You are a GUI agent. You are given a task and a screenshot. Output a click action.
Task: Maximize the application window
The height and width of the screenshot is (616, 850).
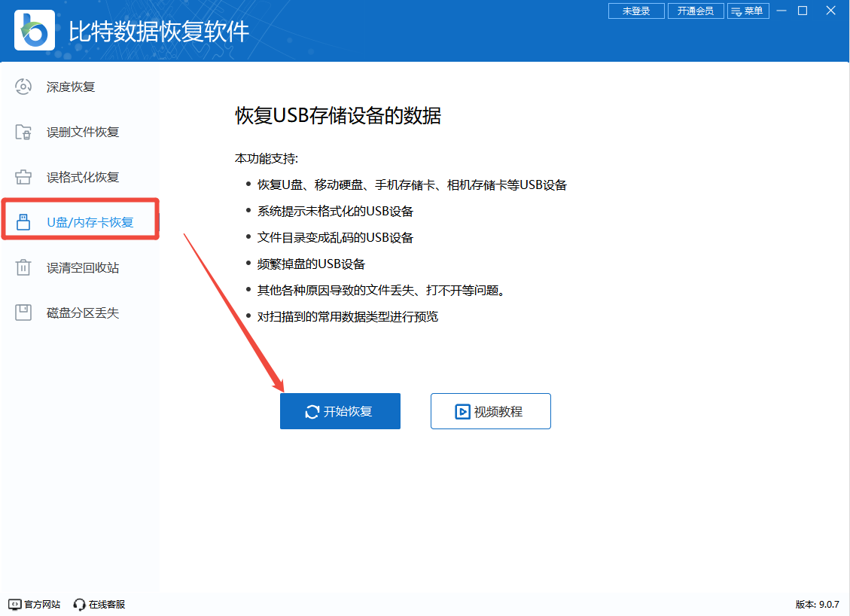(803, 11)
